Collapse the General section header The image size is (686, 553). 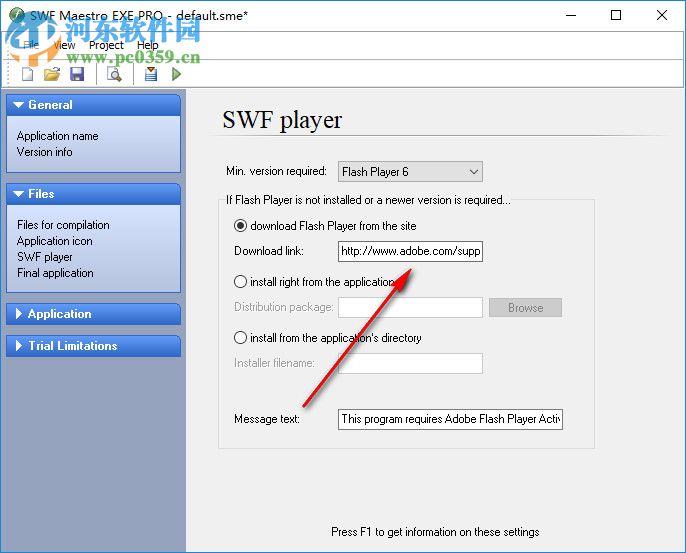pyautogui.click(x=94, y=105)
